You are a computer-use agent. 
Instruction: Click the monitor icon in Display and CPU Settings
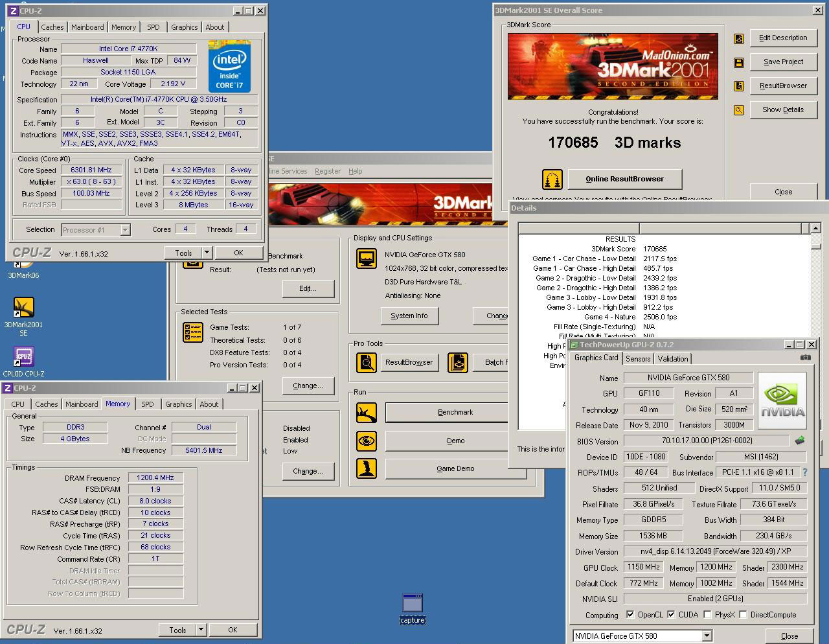click(367, 259)
